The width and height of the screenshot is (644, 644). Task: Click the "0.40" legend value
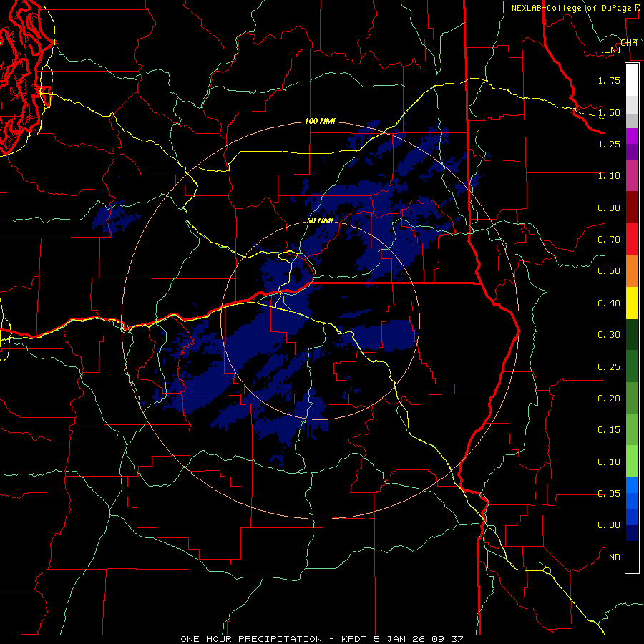(609, 303)
